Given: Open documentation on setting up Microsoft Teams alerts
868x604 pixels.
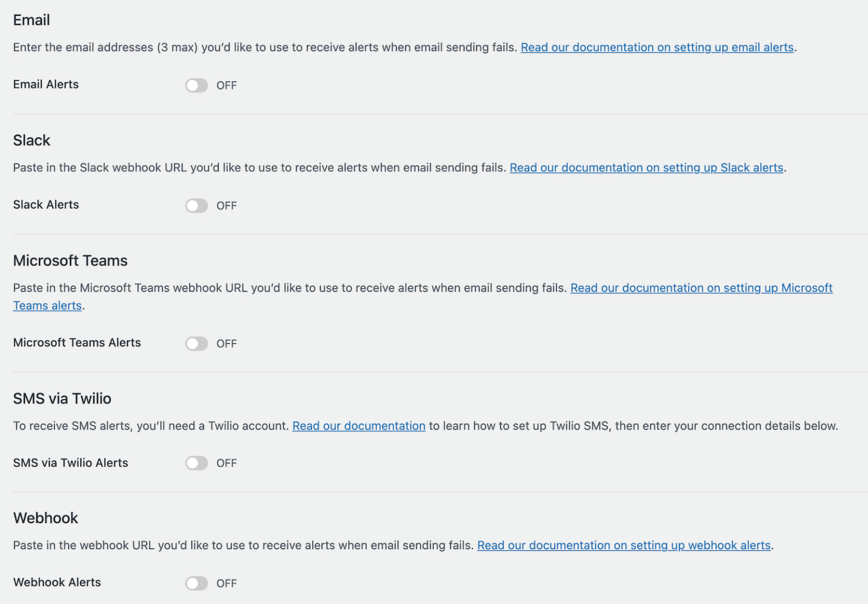Looking at the screenshot, I should pyautogui.click(x=701, y=288).
